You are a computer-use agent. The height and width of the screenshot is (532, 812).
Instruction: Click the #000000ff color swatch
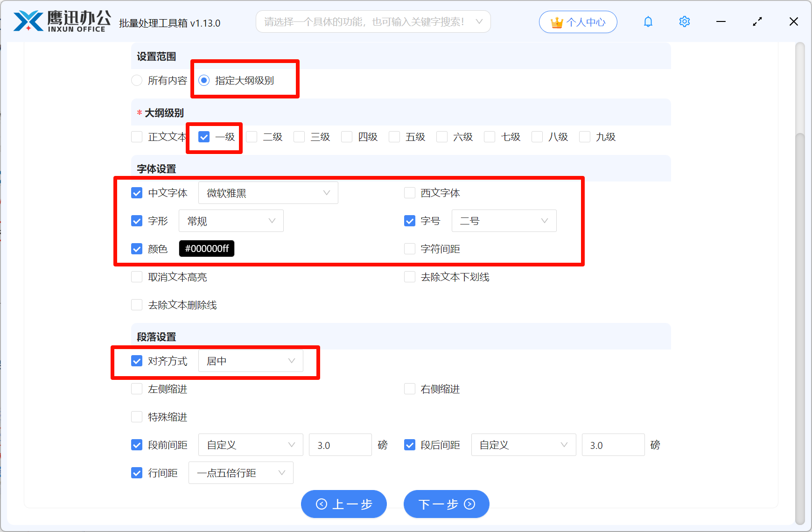coord(206,248)
